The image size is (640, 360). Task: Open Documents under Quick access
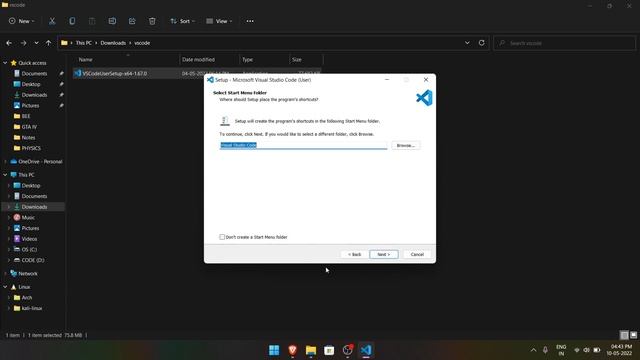click(34, 73)
